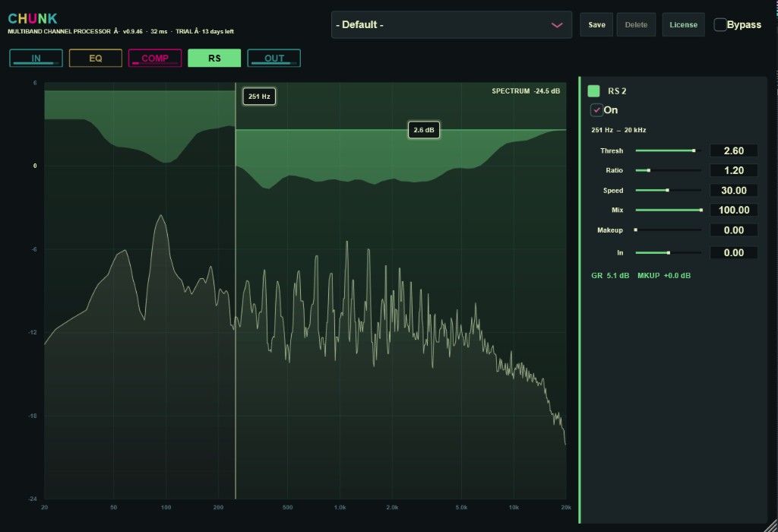The image size is (778, 532).
Task: Adjust the Thresh slider
Action: pyautogui.click(x=668, y=150)
